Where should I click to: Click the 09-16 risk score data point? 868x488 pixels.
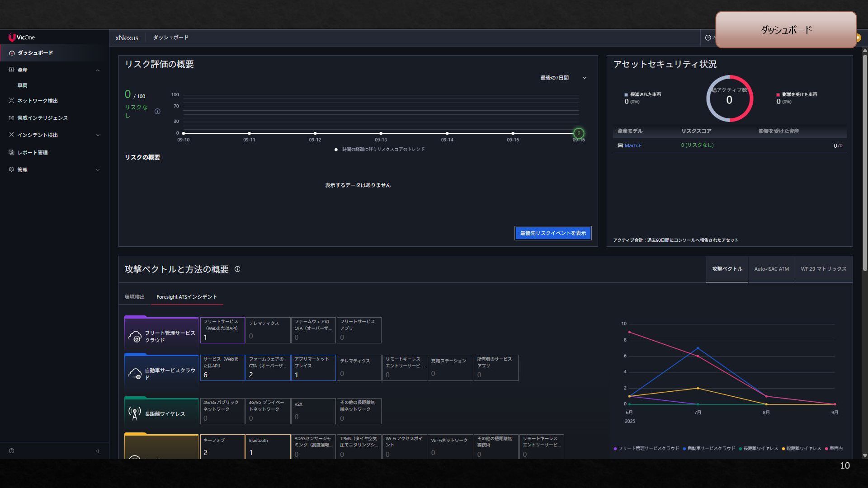coord(579,133)
